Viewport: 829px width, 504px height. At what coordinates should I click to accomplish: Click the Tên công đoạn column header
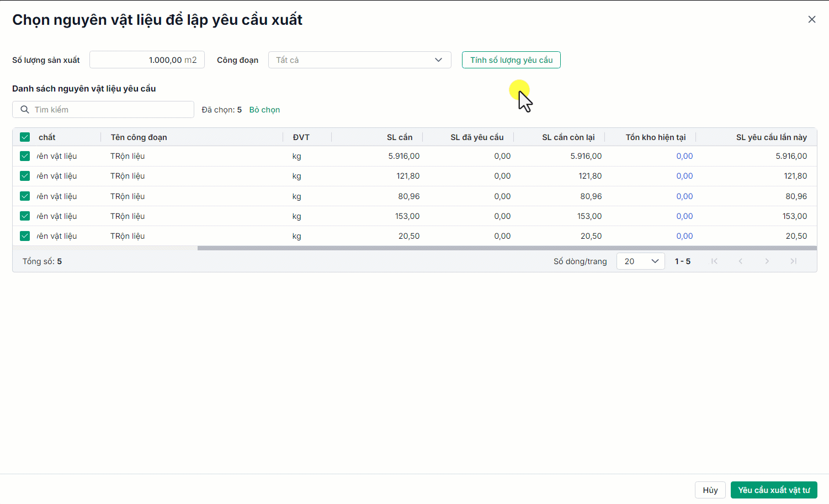pyautogui.click(x=139, y=137)
